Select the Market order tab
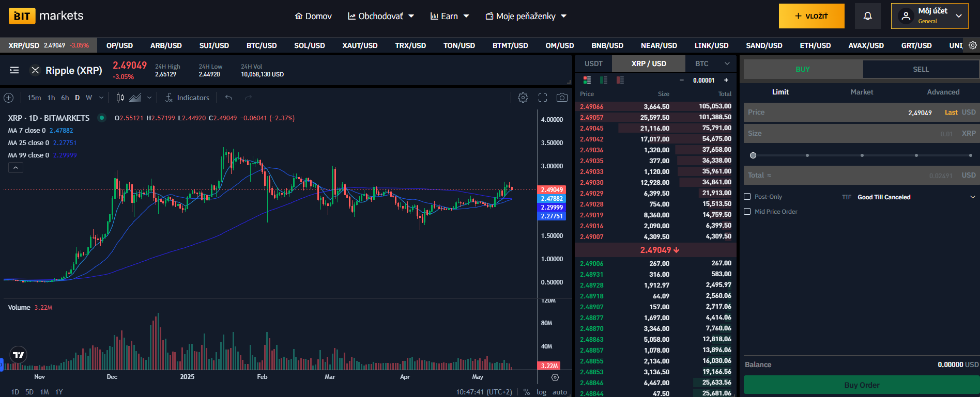980x397 pixels. 862,92
